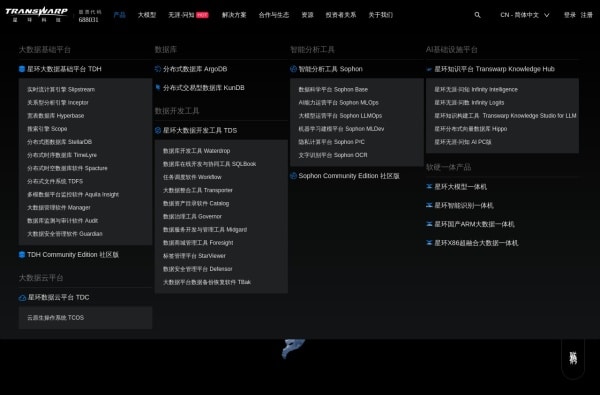This screenshot has width=600, height=395.
Task: Open Sophon Community Edition 社区版 link
Action: [349, 176]
